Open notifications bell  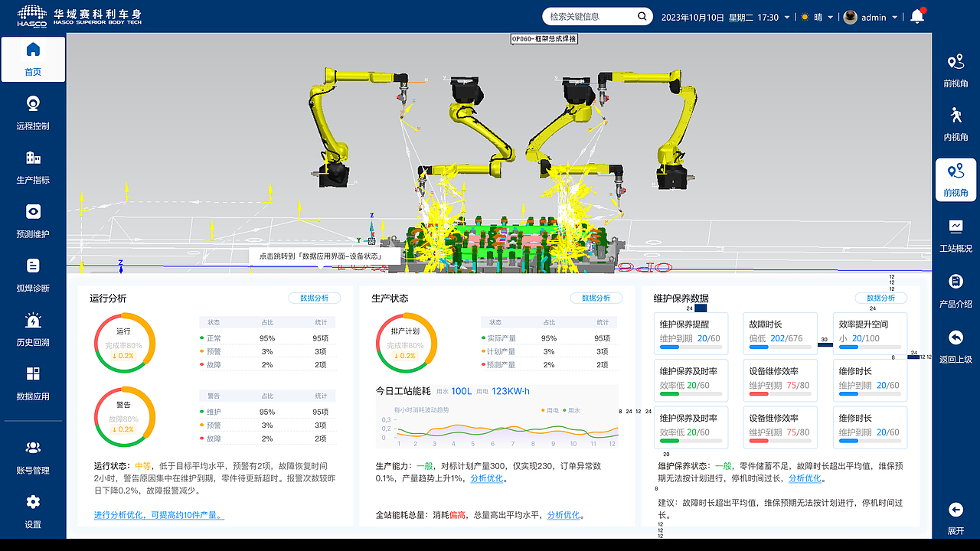tap(916, 17)
